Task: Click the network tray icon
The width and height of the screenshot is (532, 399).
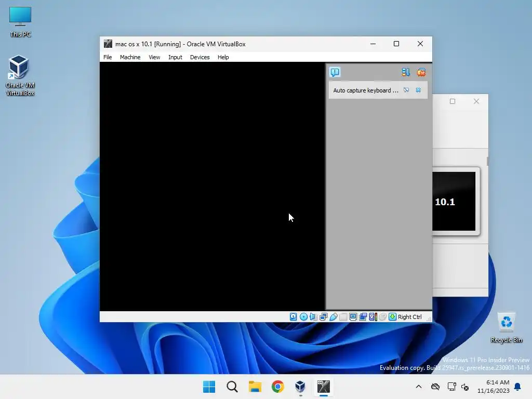Action: pos(451,387)
